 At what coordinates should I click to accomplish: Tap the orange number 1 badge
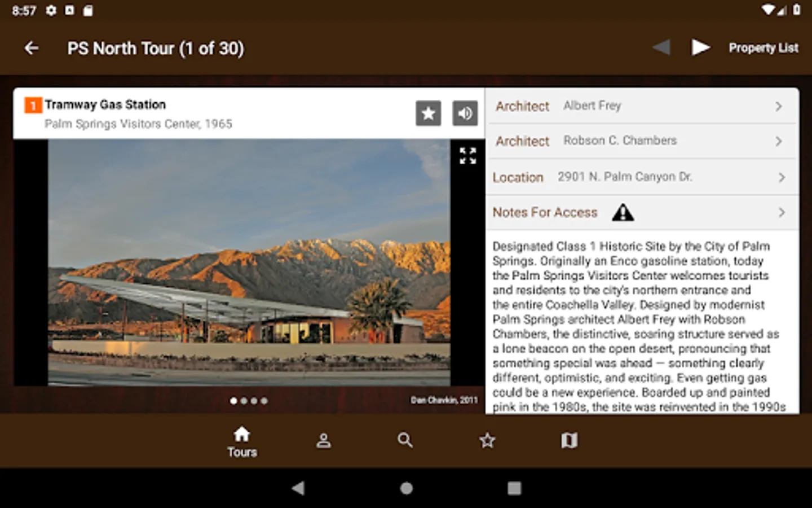pyautogui.click(x=33, y=105)
